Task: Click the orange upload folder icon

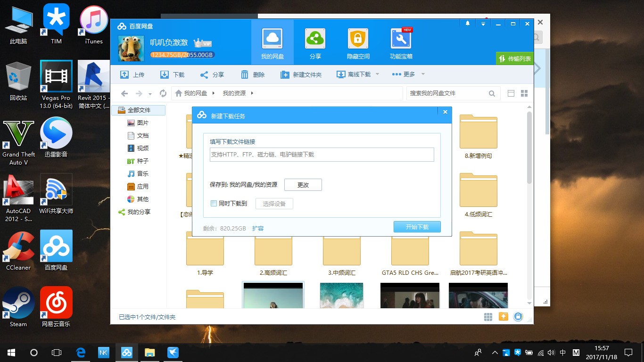Action: point(503,317)
